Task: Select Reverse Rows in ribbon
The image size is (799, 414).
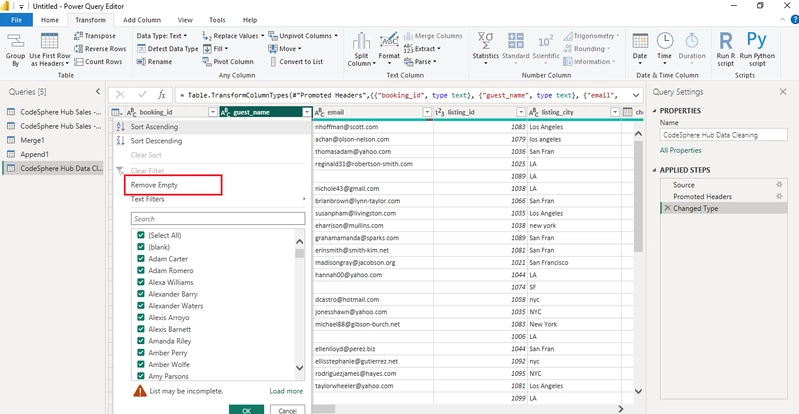Action: [100, 48]
